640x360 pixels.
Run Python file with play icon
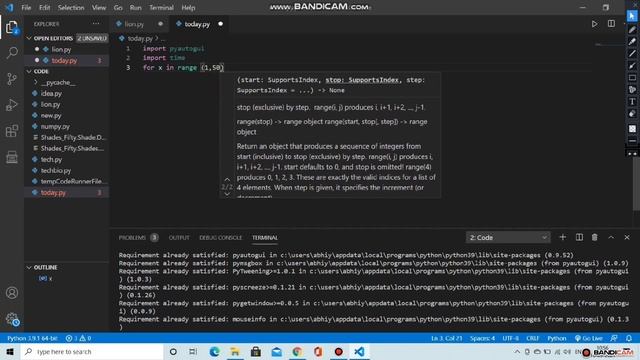pos(594,24)
